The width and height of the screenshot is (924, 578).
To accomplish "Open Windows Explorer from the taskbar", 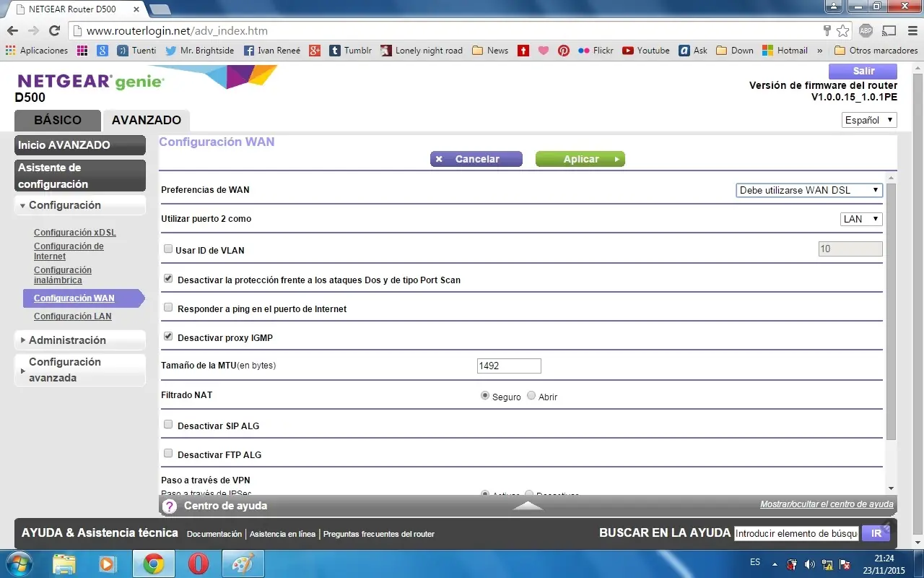I will click(64, 564).
